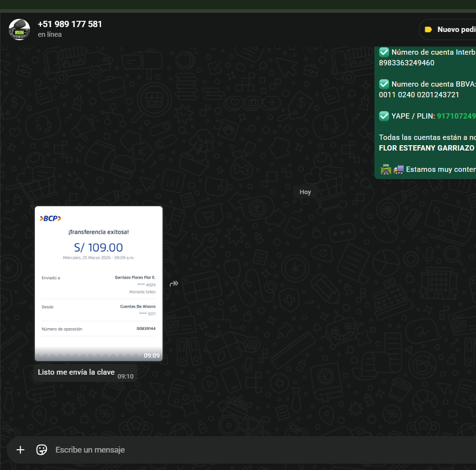Click the contact profile picture
Viewport: 476px width, 470px height.
point(19,30)
